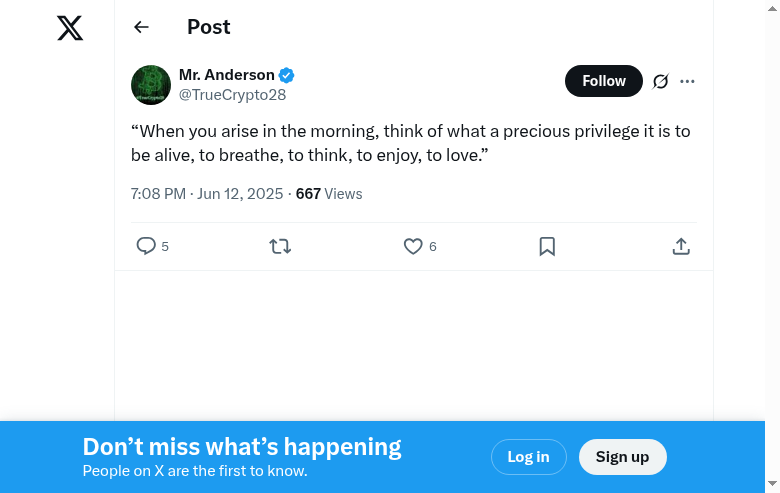Share the post via upload icon
Image resolution: width=780 pixels, height=493 pixels.
click(x=681, y=246)
